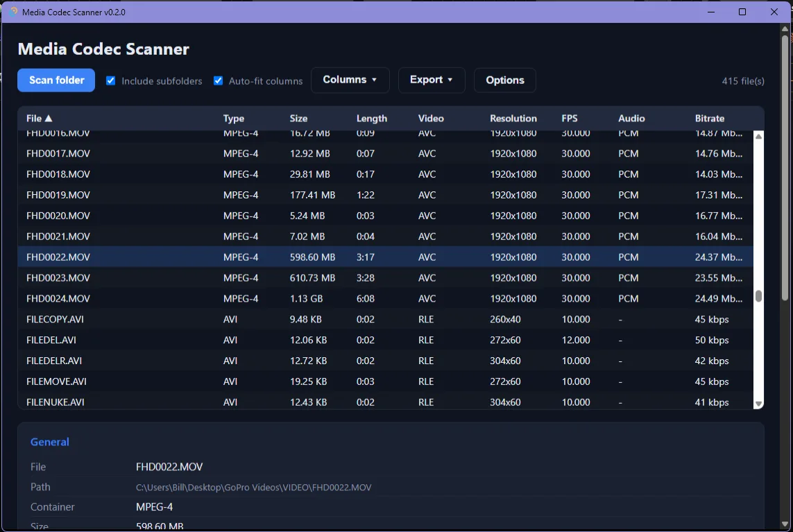Screen dimensions: 793x532
Task: Minimize the Media Codec Scanner window
Action: [711, 12]
